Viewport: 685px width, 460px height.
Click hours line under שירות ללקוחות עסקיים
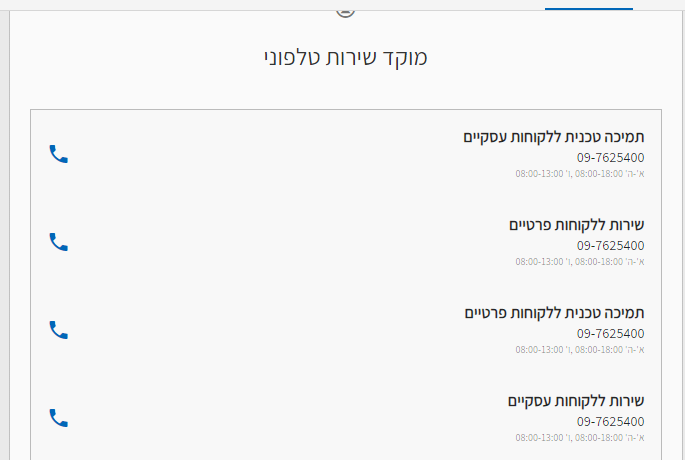580,438
